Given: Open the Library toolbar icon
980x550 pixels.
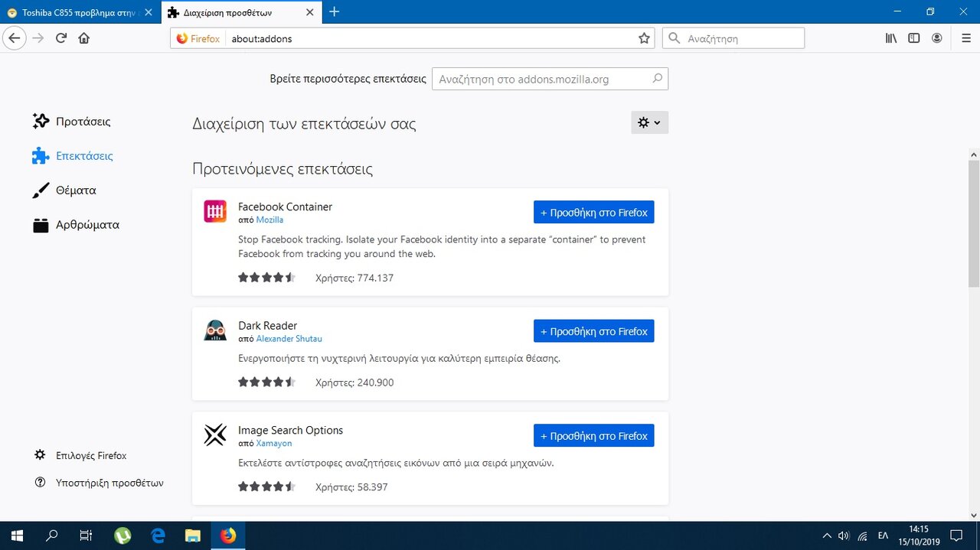Looking at the screenshot, I should 891,38.
